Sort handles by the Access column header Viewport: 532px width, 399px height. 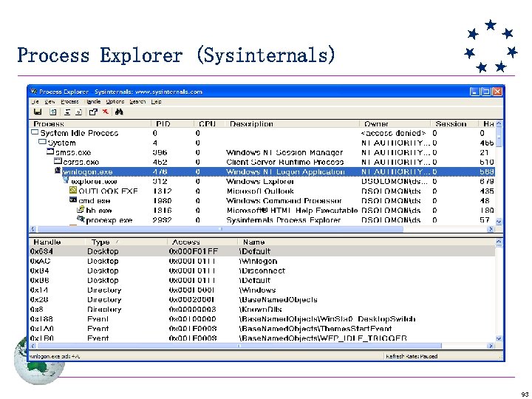click(202, 242)
